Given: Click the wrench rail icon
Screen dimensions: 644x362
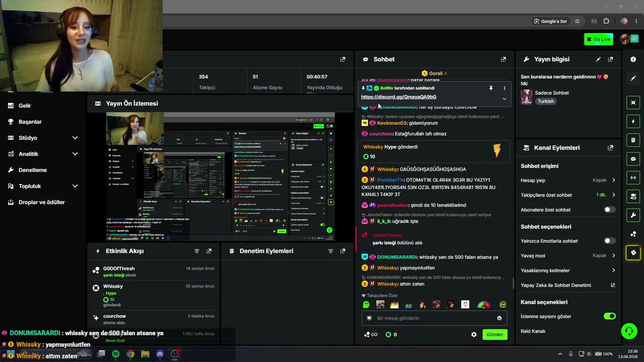Looking at the screenshot, I should [x=633, y=215].
